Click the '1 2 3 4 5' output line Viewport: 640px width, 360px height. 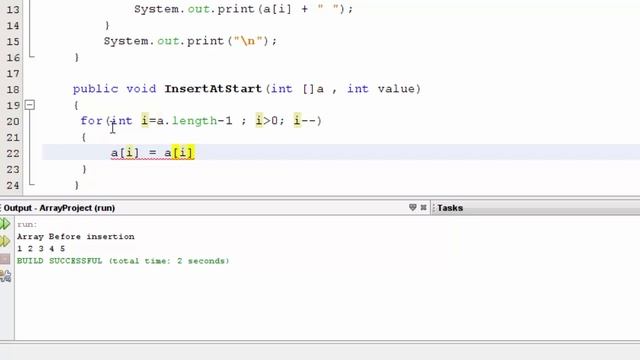tap(41, 249)
